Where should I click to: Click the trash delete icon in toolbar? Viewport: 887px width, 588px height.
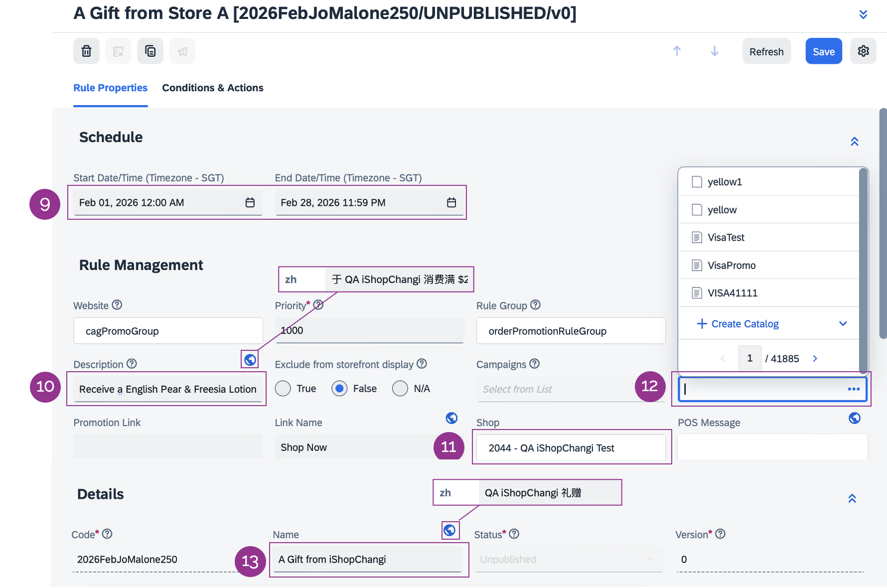(x=86, y=51)
